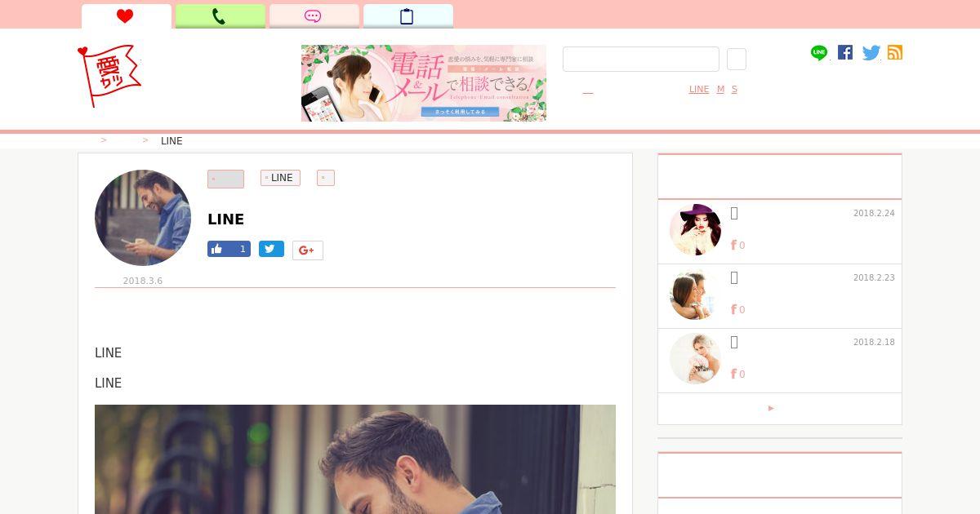The height and width of the screenshot is (514, 980).
Task: Click the woman in purple hat thumbnail
Action: coord(695,230)
